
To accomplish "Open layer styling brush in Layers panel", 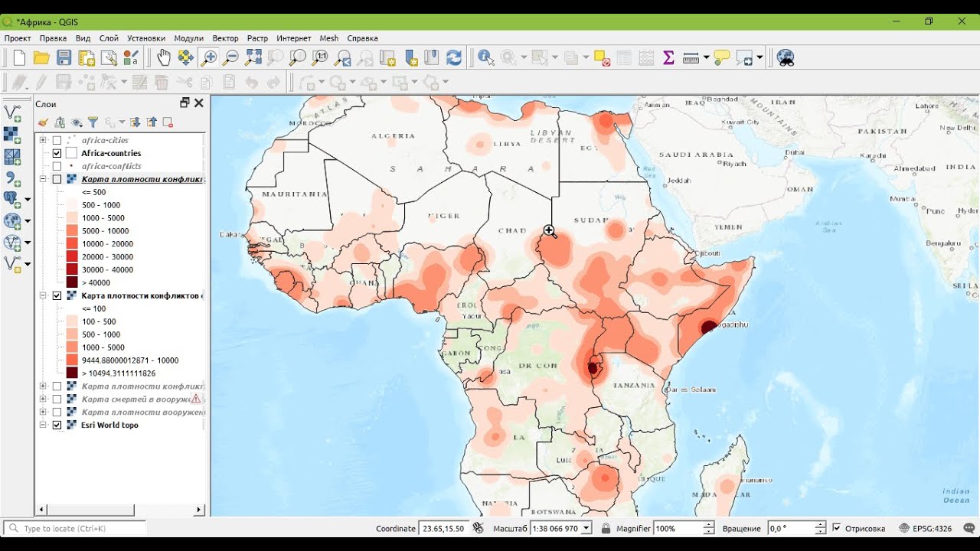I will tap(43, 122).
